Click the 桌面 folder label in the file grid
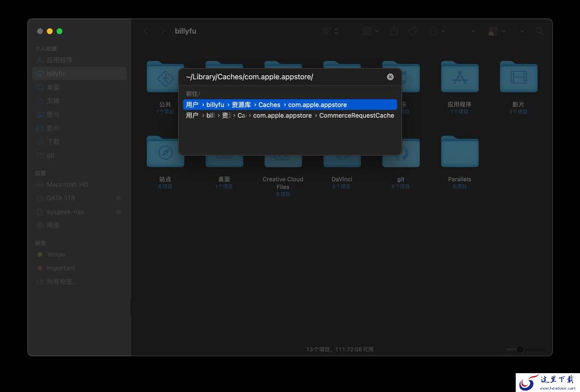580x392 pixels. click(x=224, y=179)
